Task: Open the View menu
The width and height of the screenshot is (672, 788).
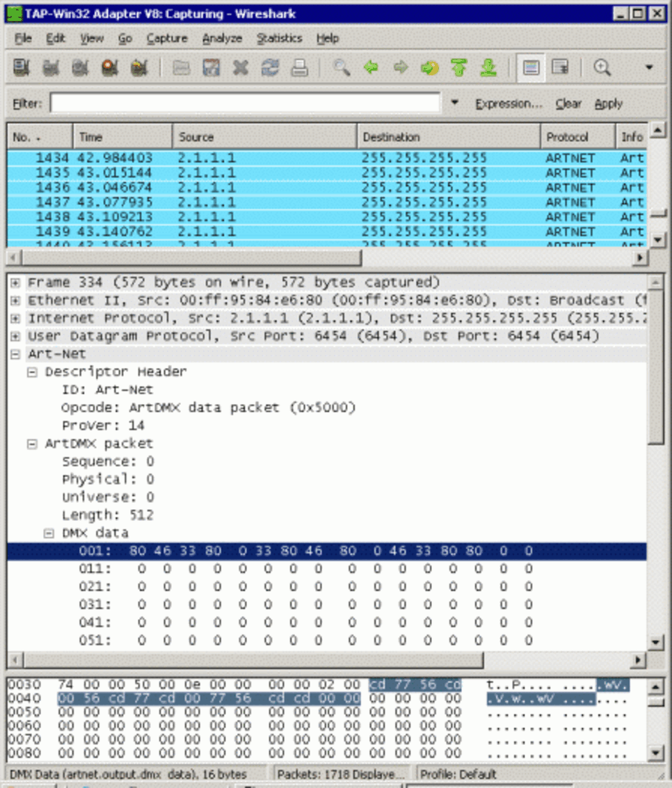Action: click(x=91, y=38)
